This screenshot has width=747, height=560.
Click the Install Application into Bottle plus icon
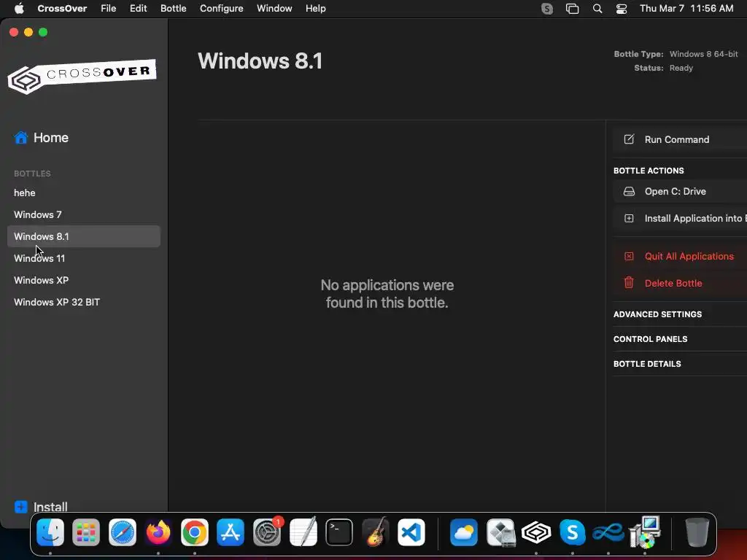point(629,218)
